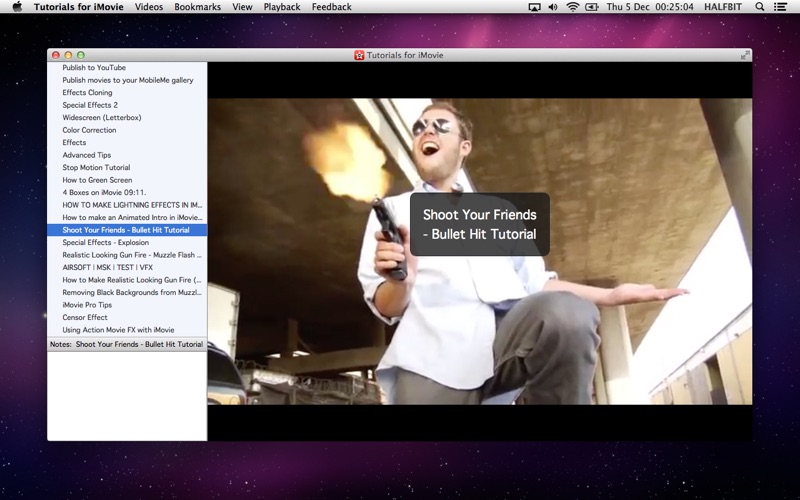Screen dimensions: 800x500
Task: Select 'Widescreen (Letterbox)' tutorial
Action: [127, 117]
